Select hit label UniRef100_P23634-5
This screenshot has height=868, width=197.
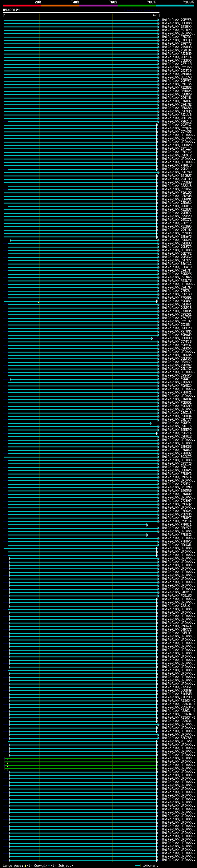179,701
